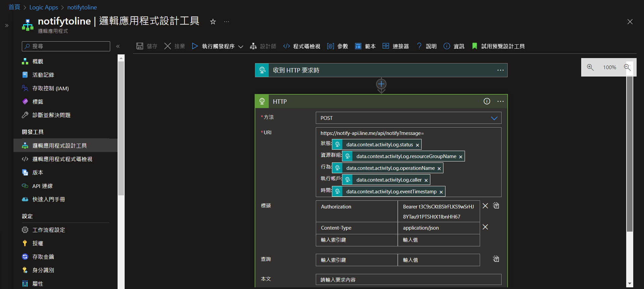644x289 pixels.
Task: Delete the Content-Type header row
Action: [x=485, y=227]
